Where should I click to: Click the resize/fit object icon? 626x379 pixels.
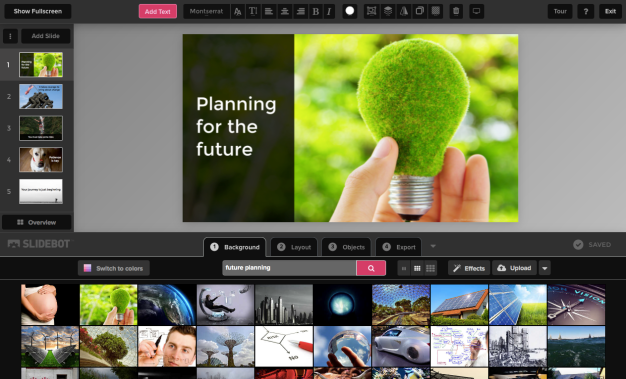372,11
